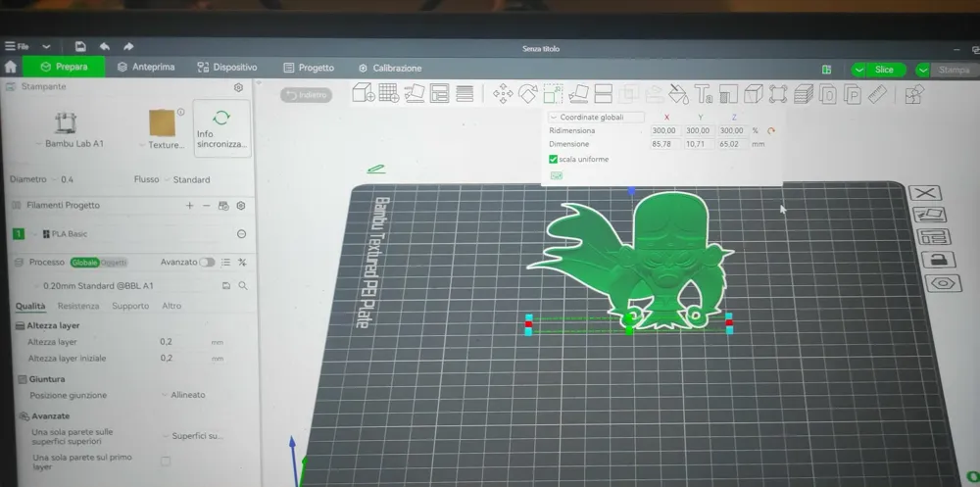Click the filament 1 green color swatch
The width and height of the screenshot is (980, 487).
pyautogui.click(x=19, y=234)
